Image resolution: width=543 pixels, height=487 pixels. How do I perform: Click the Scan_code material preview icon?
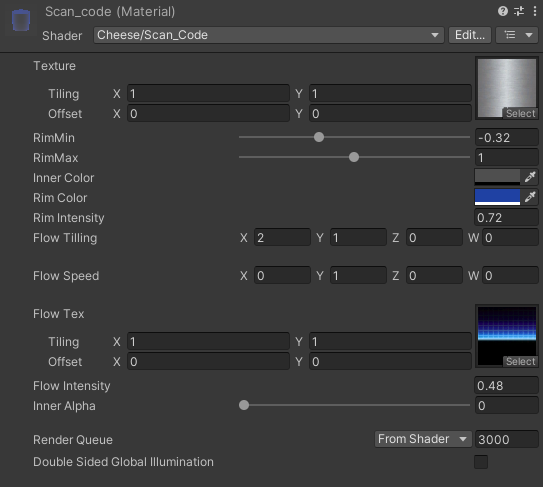[x=21, y=21]
